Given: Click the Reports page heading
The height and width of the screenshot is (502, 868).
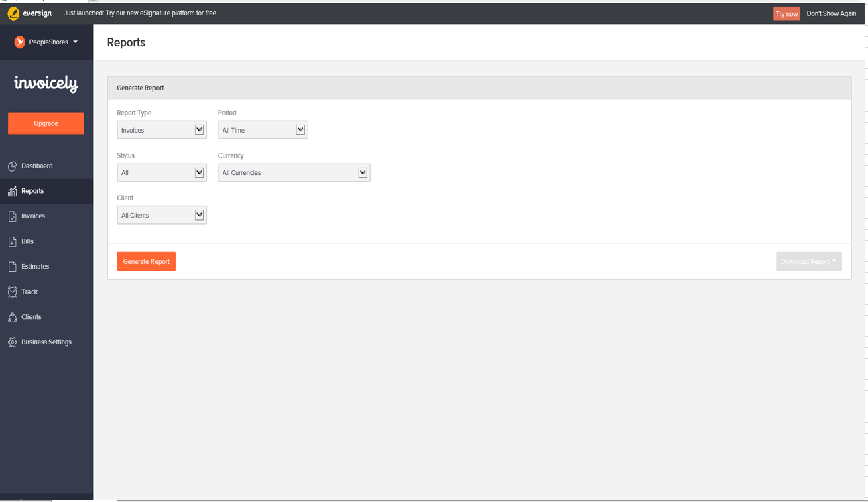Looking at the screenshot, I should [x=126, y=42].
